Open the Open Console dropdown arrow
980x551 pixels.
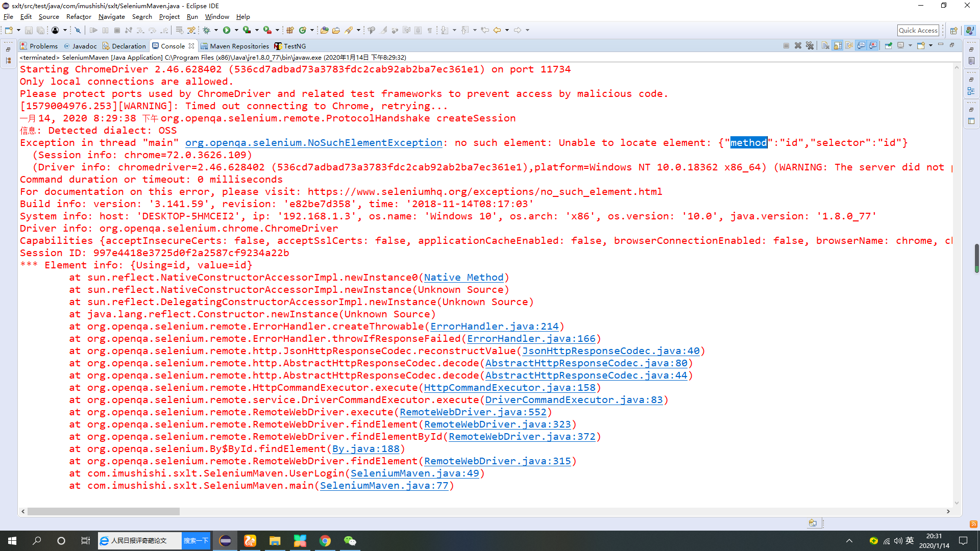click(930, 46)
